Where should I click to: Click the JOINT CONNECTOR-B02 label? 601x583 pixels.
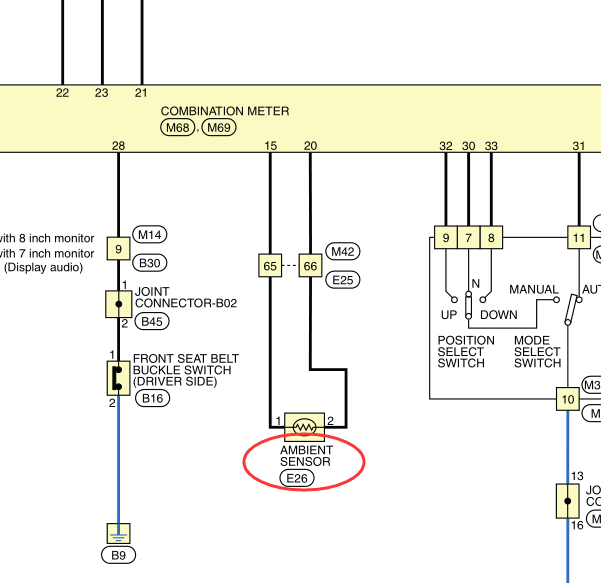(x=186, y=297)
